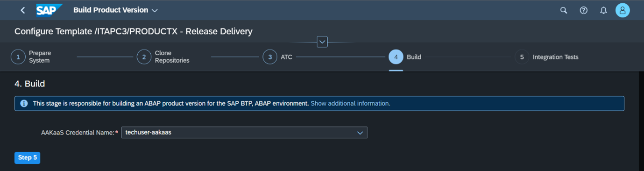Click the information icon in the message strip

click(24, 103)
